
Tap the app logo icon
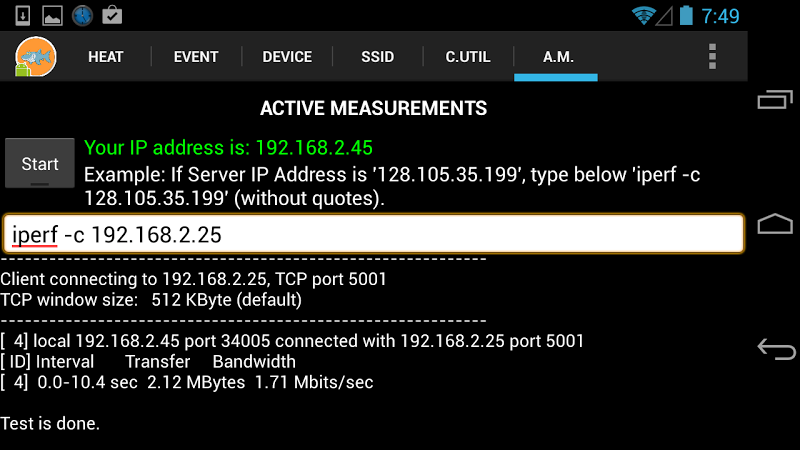(x=35, y=56)
